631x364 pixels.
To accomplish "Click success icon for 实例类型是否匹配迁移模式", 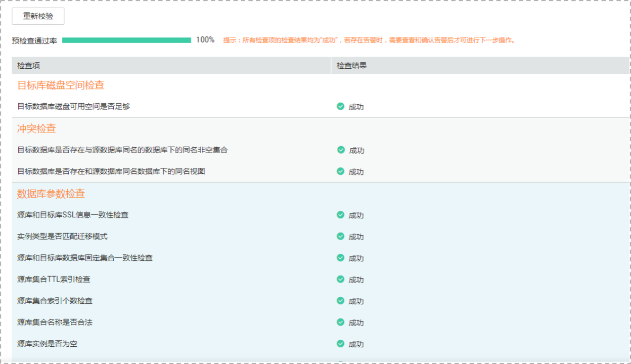I will click(340, 236).
